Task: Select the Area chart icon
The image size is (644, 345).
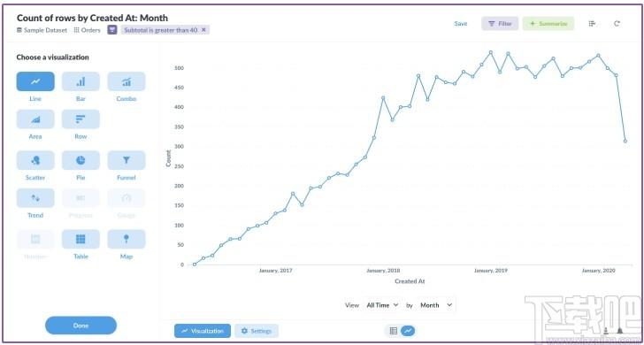Action: [35, 119]
